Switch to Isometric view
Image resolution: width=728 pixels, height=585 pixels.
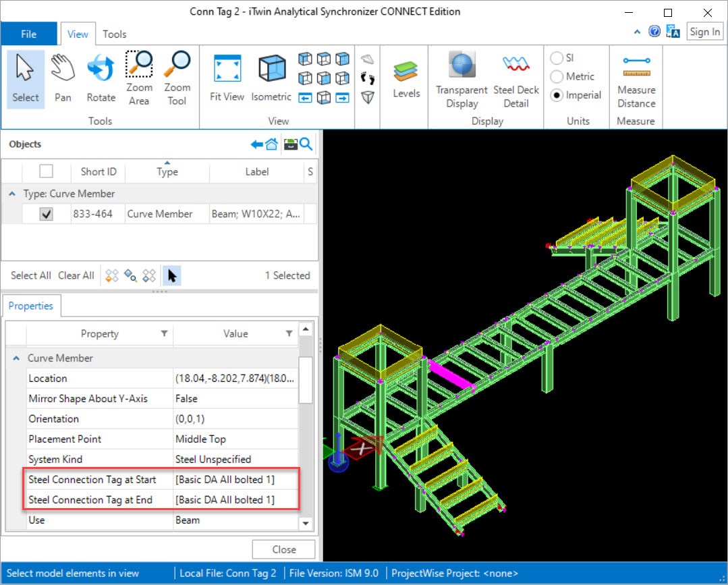pyautogui.click(x=271, y=79)
